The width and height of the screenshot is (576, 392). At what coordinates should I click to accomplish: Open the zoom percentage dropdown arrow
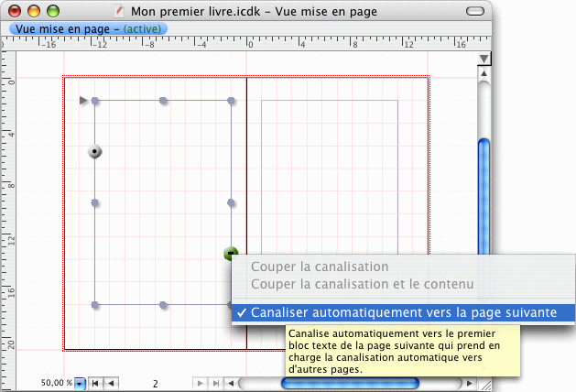80,384
